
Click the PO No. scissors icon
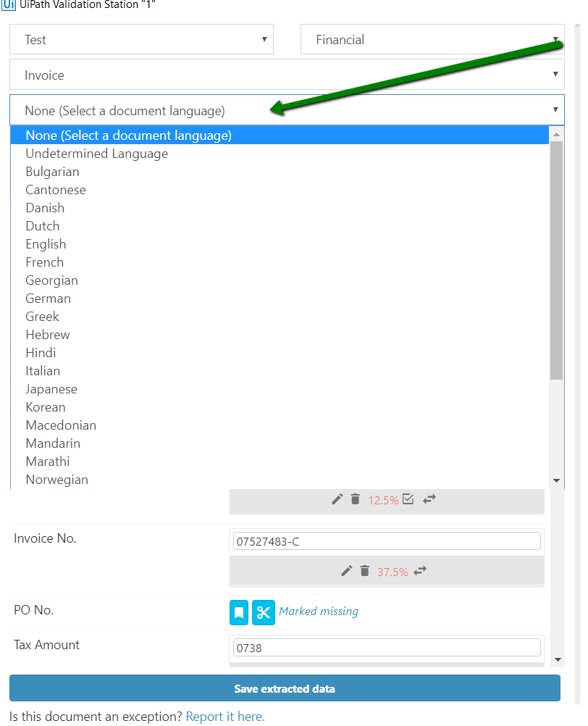tap(264, 612)
